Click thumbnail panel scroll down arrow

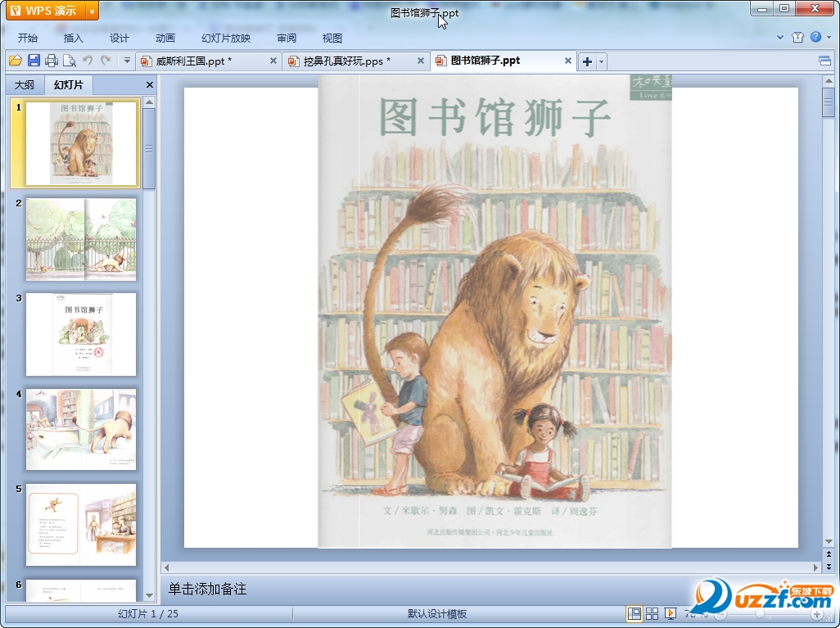click(150, 595)
